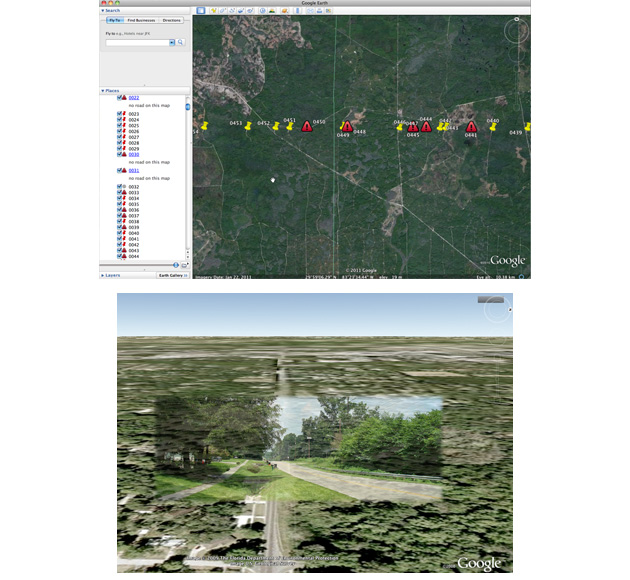630x580 pixels.
Task: Switch to the Fly To tab
Action: point(115,20)
